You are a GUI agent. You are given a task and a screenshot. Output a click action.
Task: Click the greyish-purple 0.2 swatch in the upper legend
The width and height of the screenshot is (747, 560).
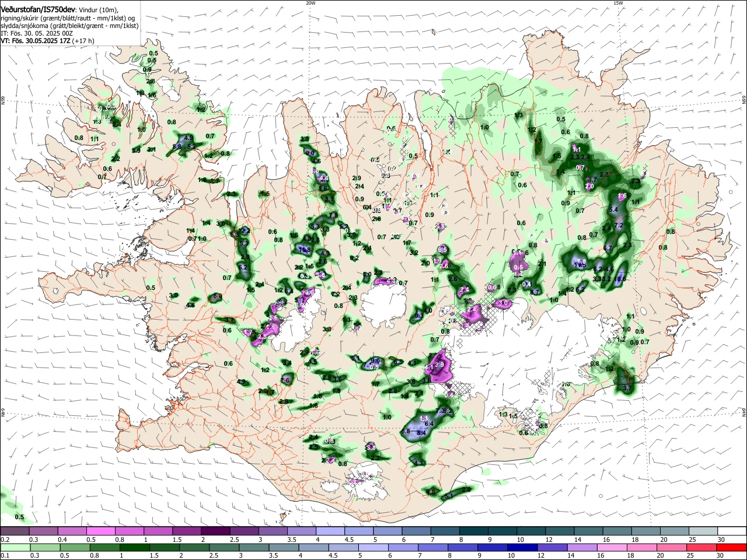(15, 531)
